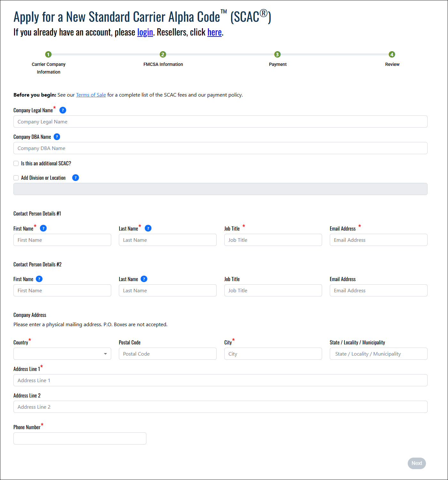Image resolution: width=448 pixels, height=480 pixels.
Task: Click Contact #1 Last Name help icon
Action: (148, 228)
